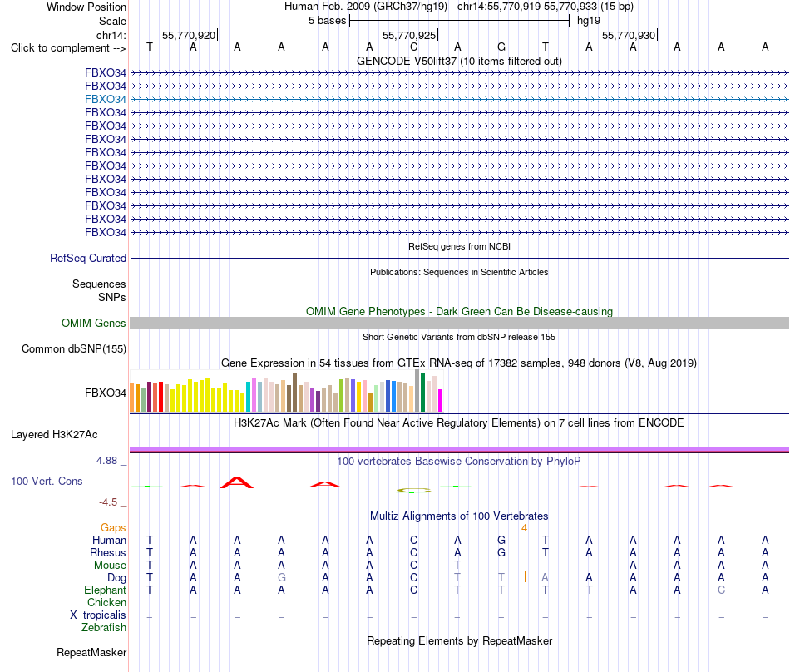The width and height of the screenshot is (790, 672).
Task: Click the dark green bar in GTEx chart
Action: pyautogui.click(x=422, y=393)
